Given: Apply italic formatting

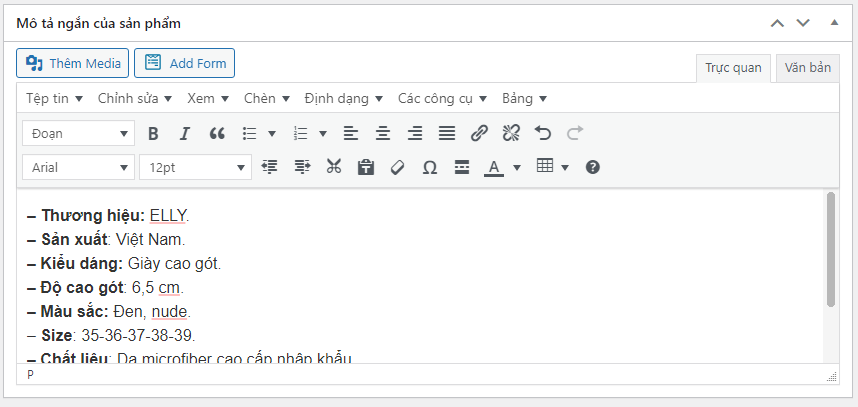Looking at the screenshot, I should 184,133.
